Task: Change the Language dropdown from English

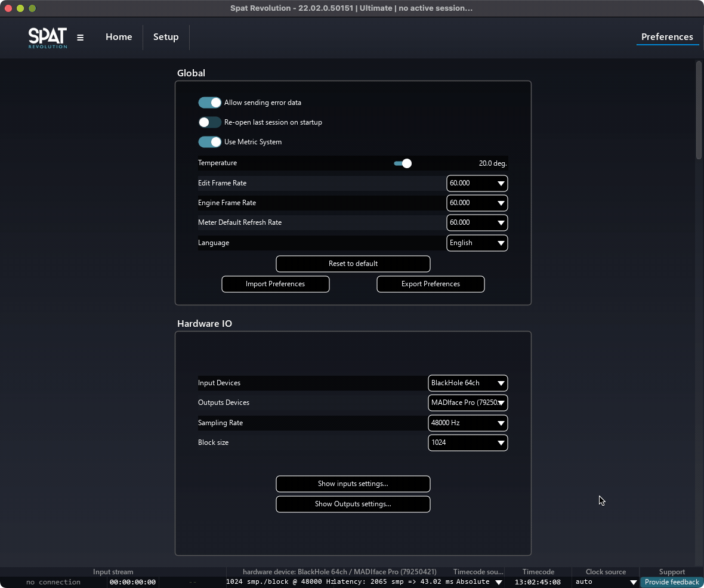Action: coord(477,243)
